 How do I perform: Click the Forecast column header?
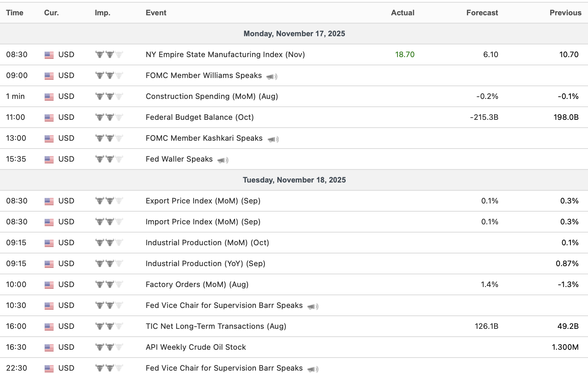(482, 13)
